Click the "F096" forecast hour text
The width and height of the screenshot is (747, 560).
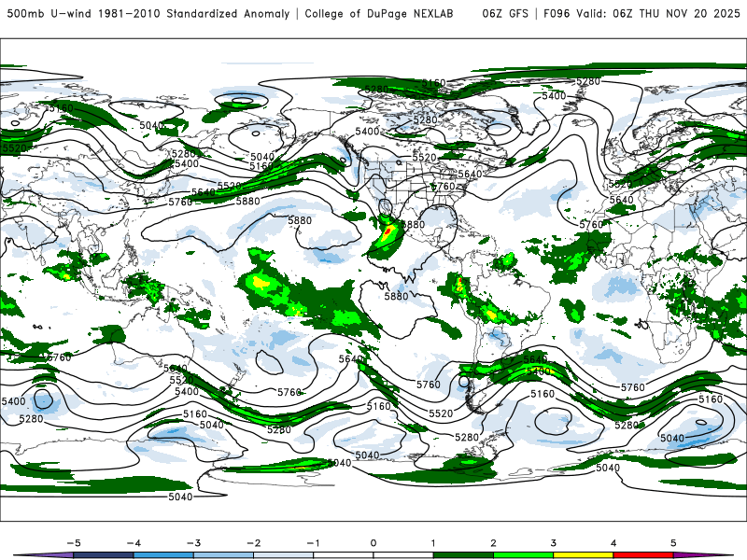point(557,14)
